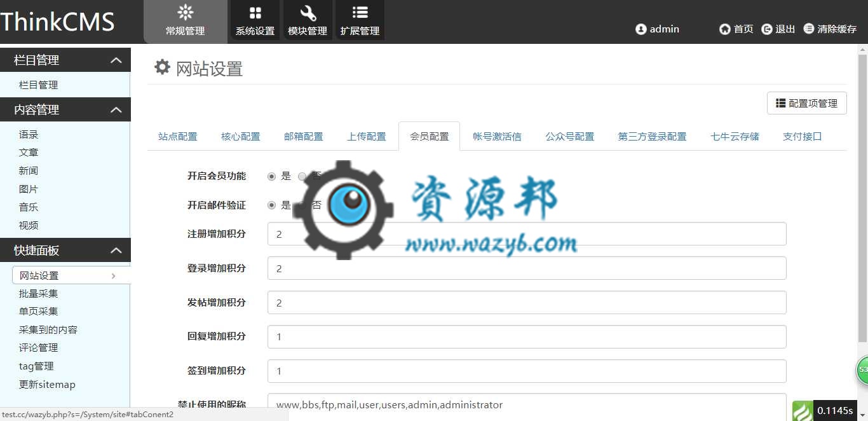Focus the 禁止使用的昵称 text field
Image resolution: width=868 pixels, height=421 pixels.
[x=527, y=406]
